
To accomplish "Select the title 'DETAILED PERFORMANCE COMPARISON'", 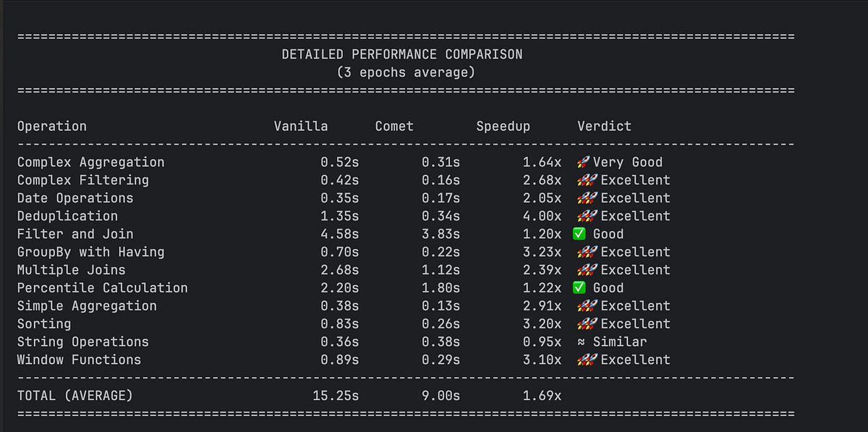I will click(x=401, y=54).
